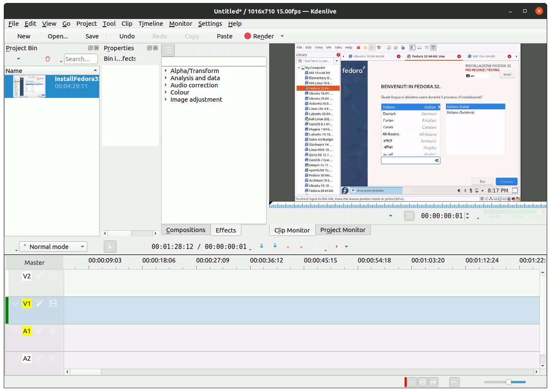The image size is (551, 392).
Task: Expand the Audio correction category
Action: pos(166,85)
